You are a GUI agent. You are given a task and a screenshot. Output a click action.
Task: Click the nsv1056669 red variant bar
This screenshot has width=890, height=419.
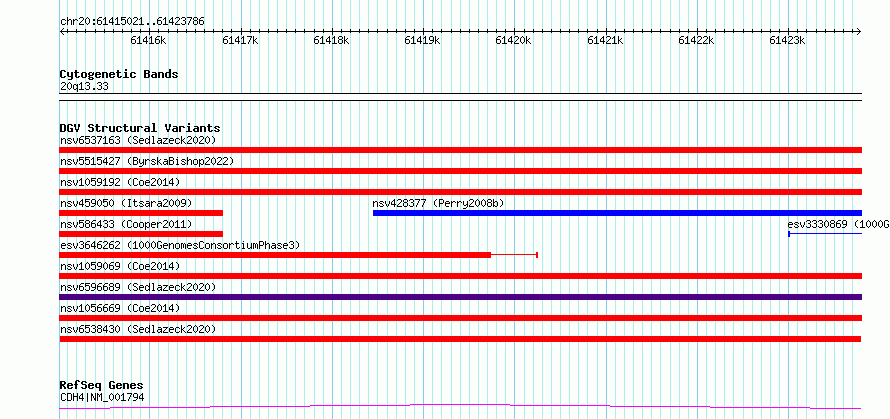[x=461, y=318]
